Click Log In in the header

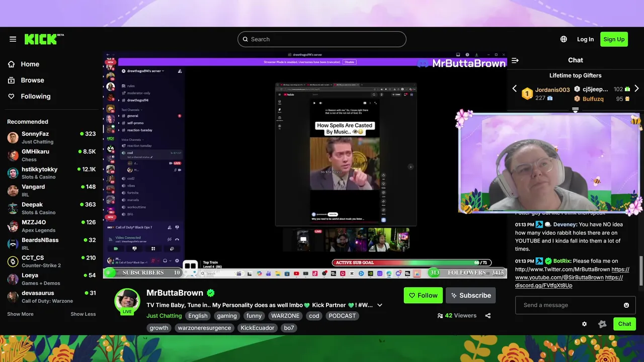[585, 39]
